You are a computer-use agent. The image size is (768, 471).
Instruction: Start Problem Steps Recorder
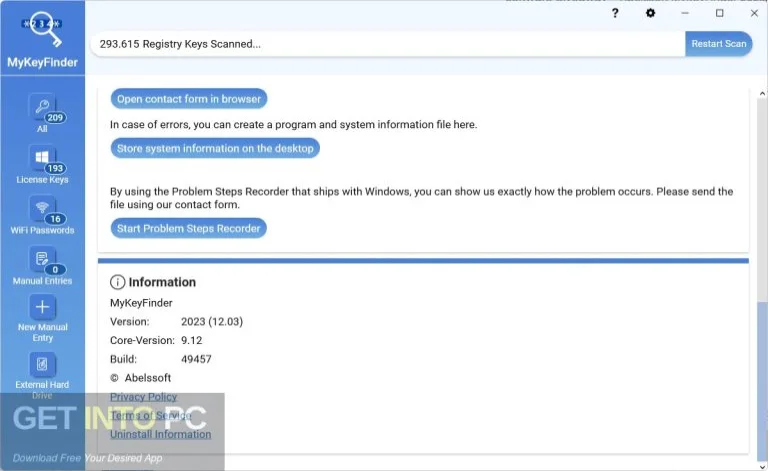tap(189, 228)
